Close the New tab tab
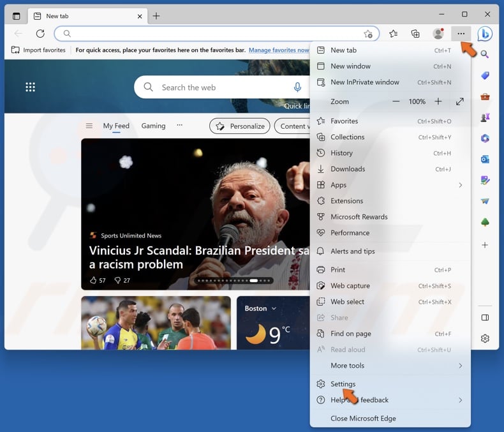504x432 pixels. (140, 16)
